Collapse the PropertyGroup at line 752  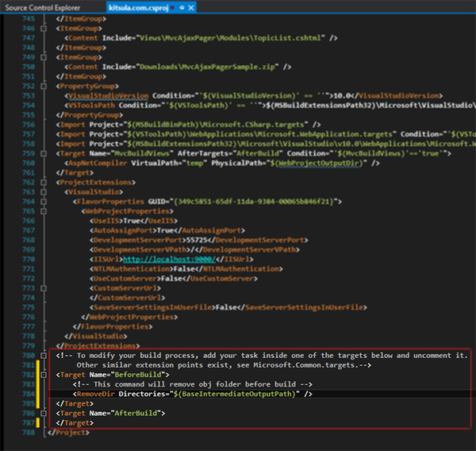(x=44, y=86)
